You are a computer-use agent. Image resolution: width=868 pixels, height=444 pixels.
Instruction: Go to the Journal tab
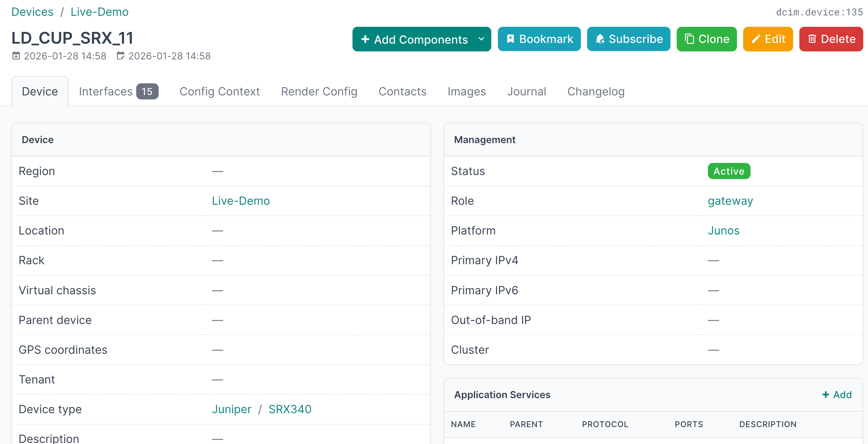tap(527, 91)
